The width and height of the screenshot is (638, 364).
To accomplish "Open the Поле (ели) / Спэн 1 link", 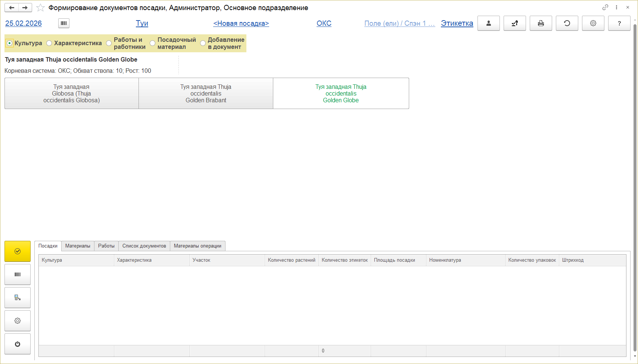I will (x=399, y=23).
